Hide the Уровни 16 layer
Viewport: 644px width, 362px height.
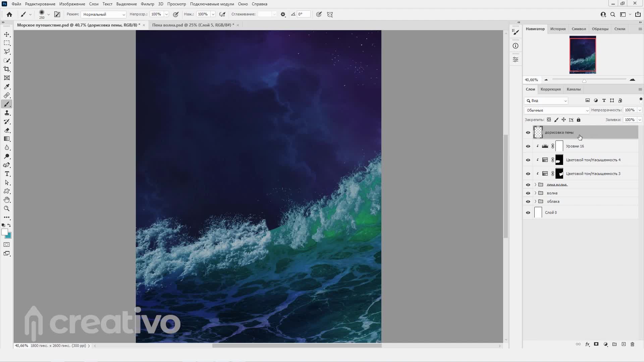tap(528, 146)
